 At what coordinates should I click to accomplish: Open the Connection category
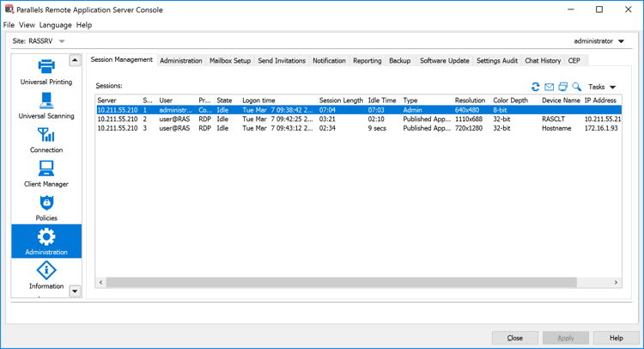coord(46,140)
